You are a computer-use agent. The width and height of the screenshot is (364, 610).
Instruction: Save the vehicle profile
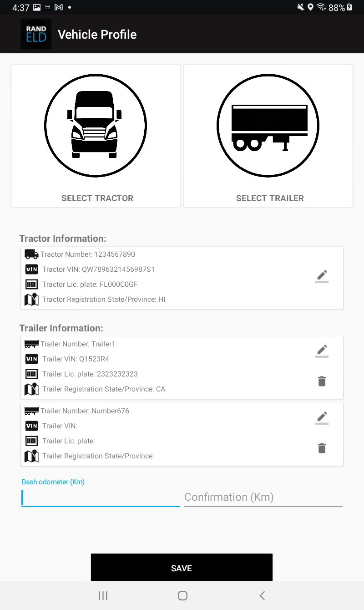point(182,567)
